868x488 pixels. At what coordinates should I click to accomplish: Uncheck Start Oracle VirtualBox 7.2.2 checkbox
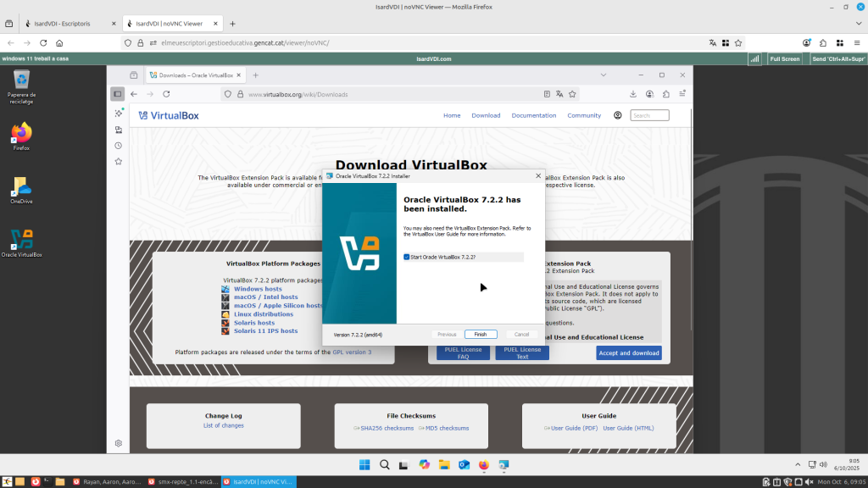(407, 257)
